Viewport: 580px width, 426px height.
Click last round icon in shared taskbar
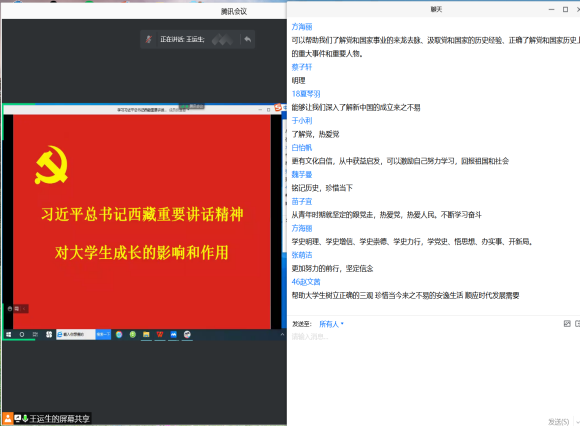click(x=187, y=335)
